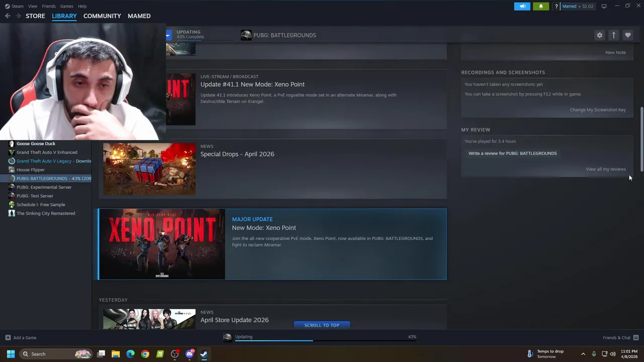The image size is (644, 362).
Task: Open the Friends menu
Action: [x=49, y=6]
